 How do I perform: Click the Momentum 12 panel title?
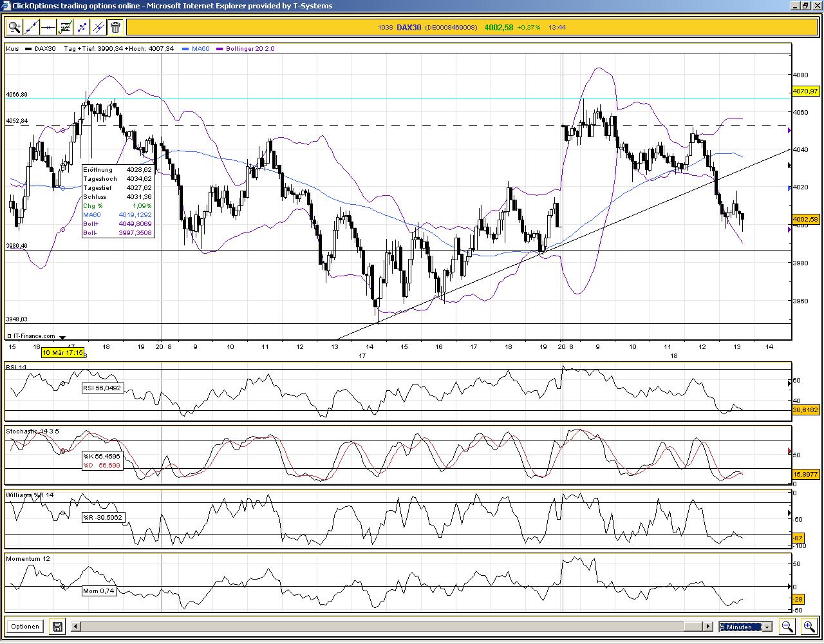(x=28, y=558)
